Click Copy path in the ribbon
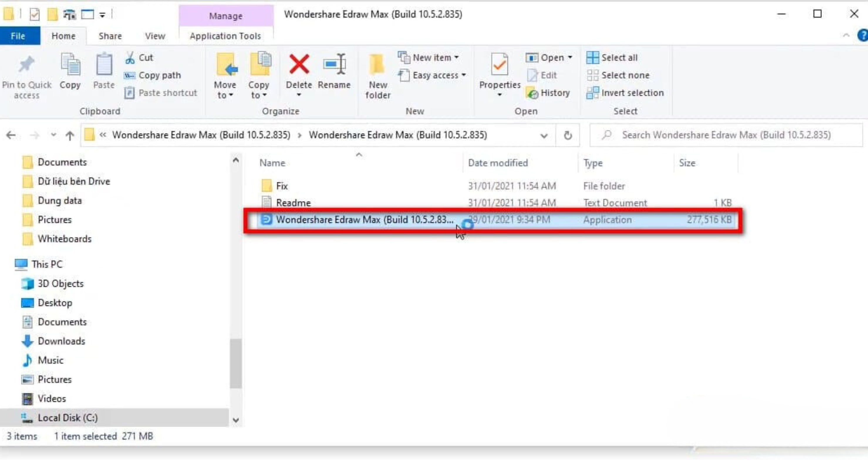 click(152, 75)
